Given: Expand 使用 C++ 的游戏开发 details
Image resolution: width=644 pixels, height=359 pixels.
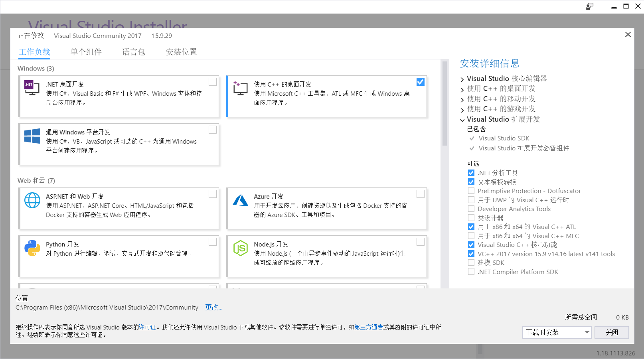Looking at the screenshot, I should click(462, 110).
